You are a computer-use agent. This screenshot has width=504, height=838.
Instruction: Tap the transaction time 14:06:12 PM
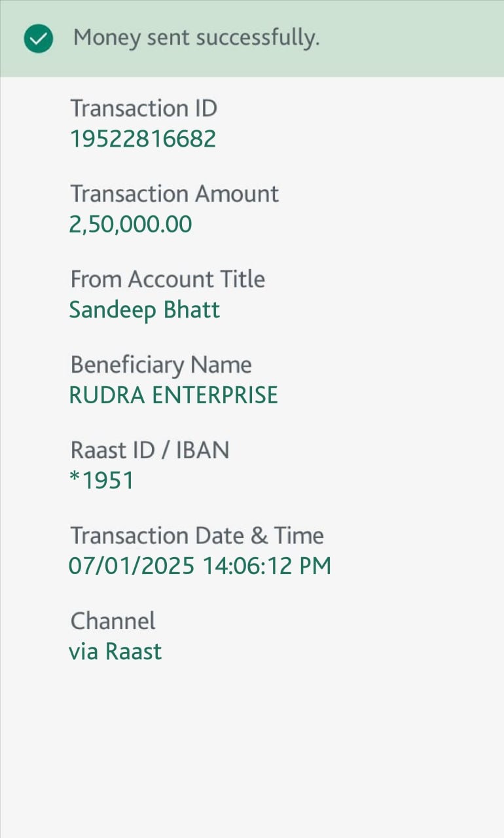pyautogui.click(x=267, y=566)
